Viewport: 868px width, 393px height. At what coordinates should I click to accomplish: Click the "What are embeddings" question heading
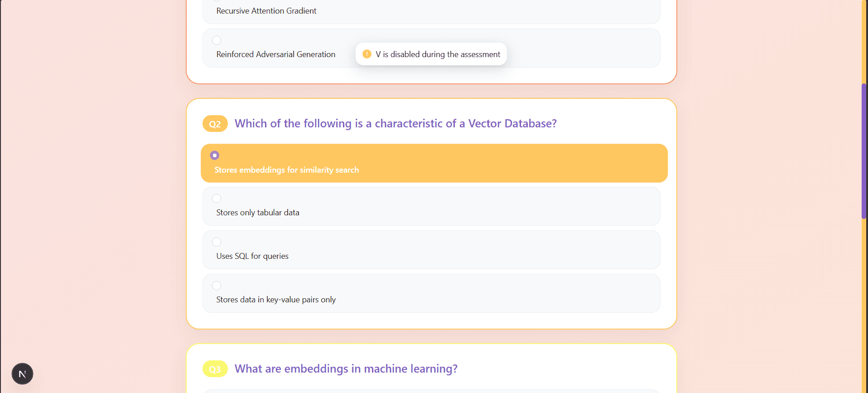coord(346,369)
